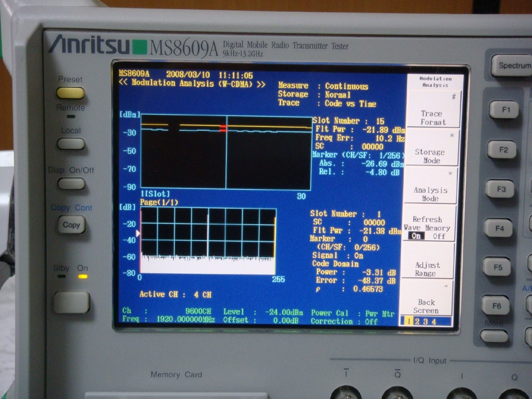Click the ρ '0.46573' value
This screenshot has width=532, height=399.
[x=368, y=289]
